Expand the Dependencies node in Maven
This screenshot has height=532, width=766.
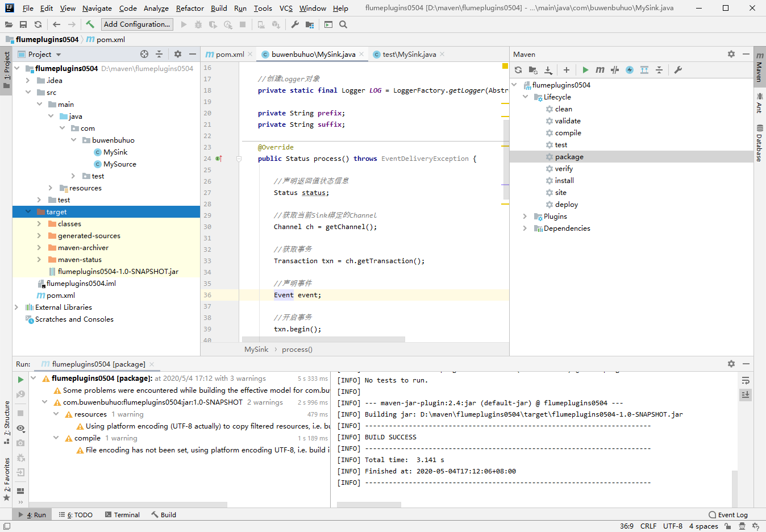pos(524,228)
